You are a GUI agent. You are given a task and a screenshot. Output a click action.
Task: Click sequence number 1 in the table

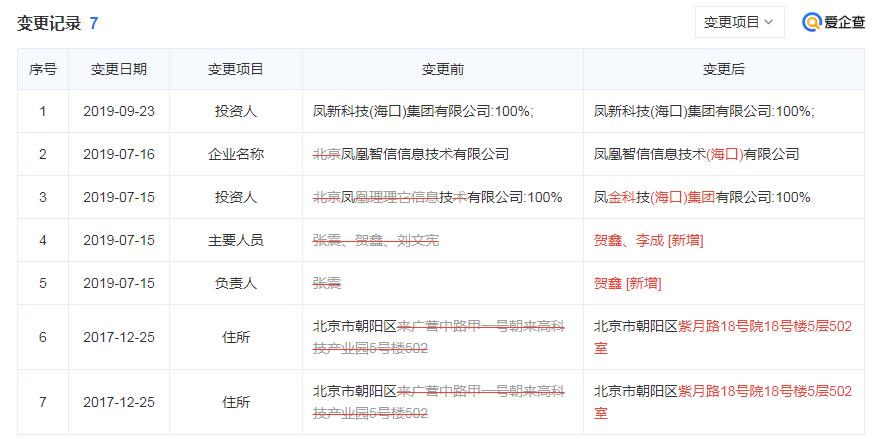click(43, 111)
